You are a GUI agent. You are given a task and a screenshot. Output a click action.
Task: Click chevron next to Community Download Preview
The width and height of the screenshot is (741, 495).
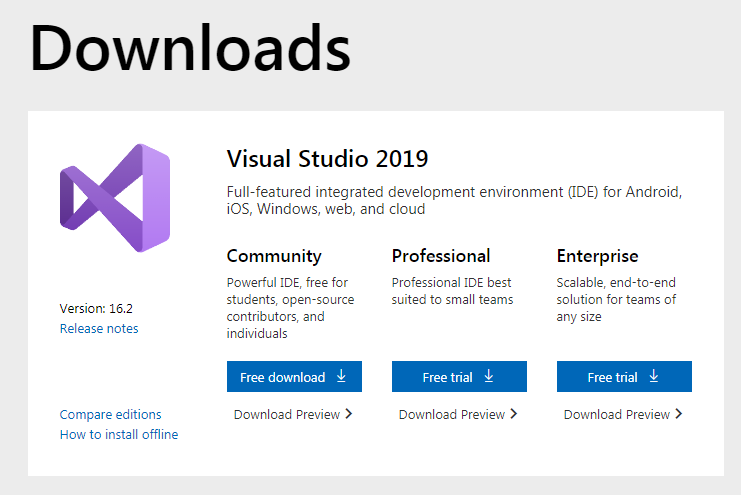349,414
